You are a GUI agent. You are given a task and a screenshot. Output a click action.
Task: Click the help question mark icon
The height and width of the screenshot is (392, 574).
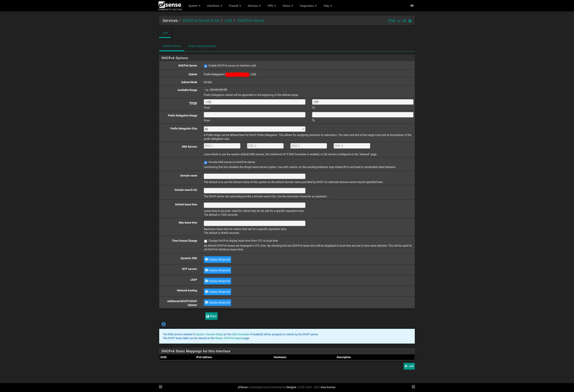[410, 21]
